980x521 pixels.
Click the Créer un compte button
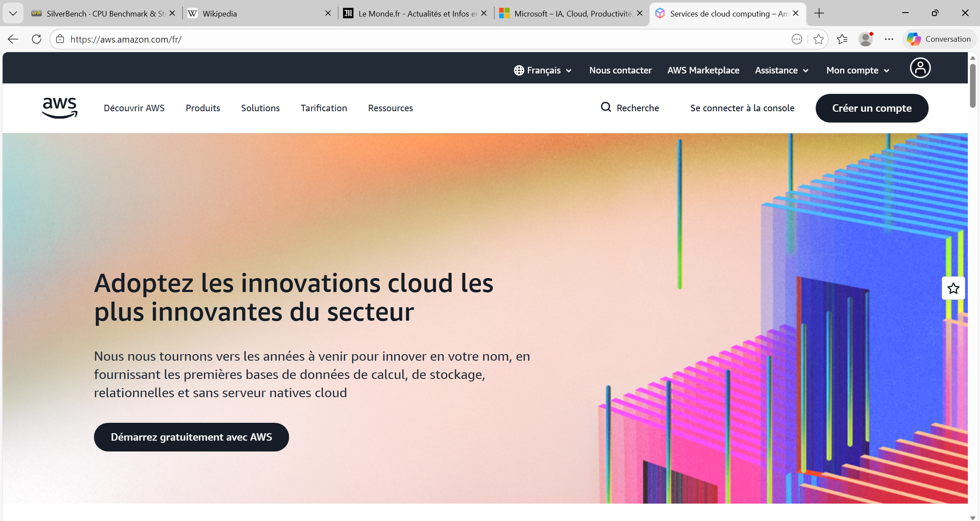[872, 108]
